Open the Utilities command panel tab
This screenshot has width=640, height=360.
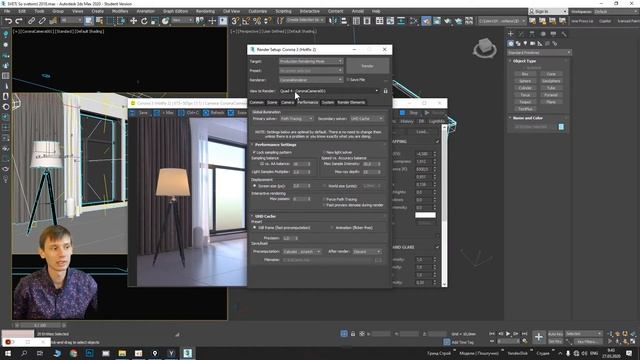click(x=564, y=34)
